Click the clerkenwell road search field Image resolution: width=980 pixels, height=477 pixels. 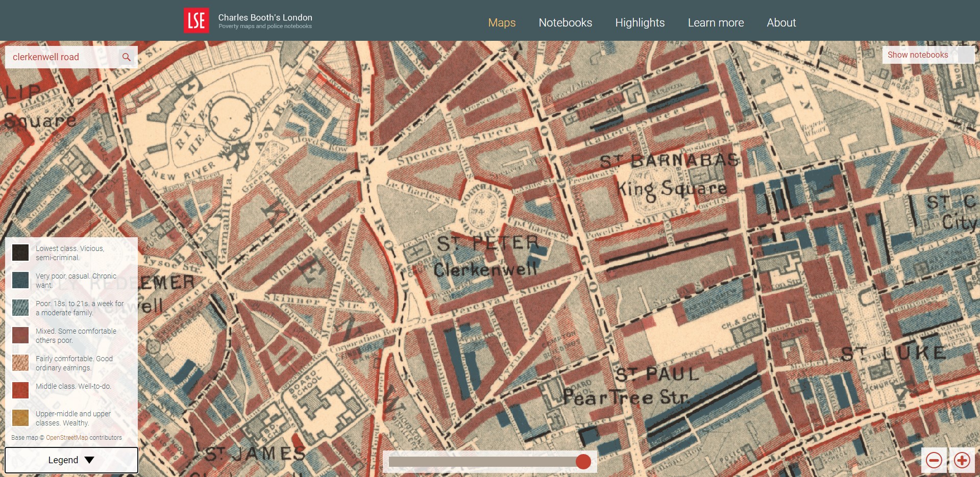[x=61, y=57]
